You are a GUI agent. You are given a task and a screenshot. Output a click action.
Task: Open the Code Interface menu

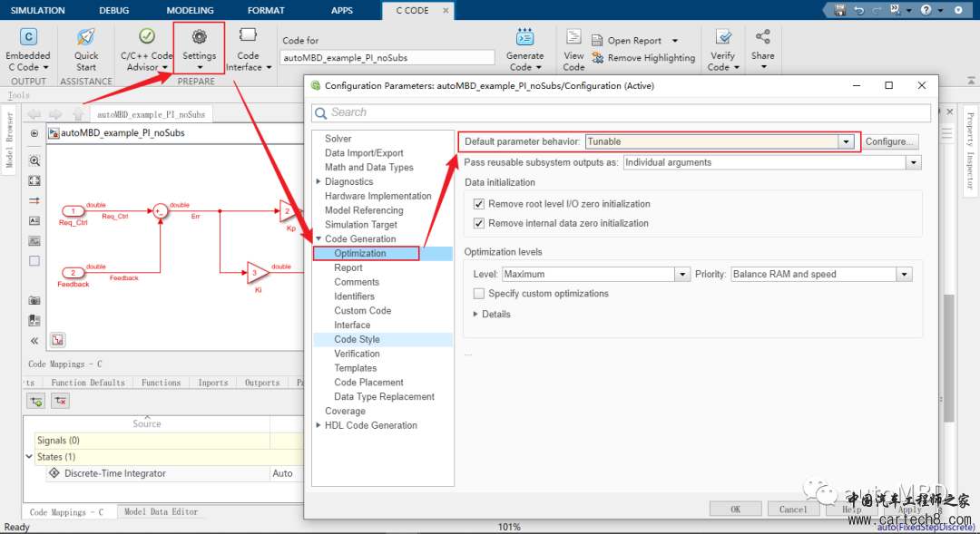pos(248,50)
